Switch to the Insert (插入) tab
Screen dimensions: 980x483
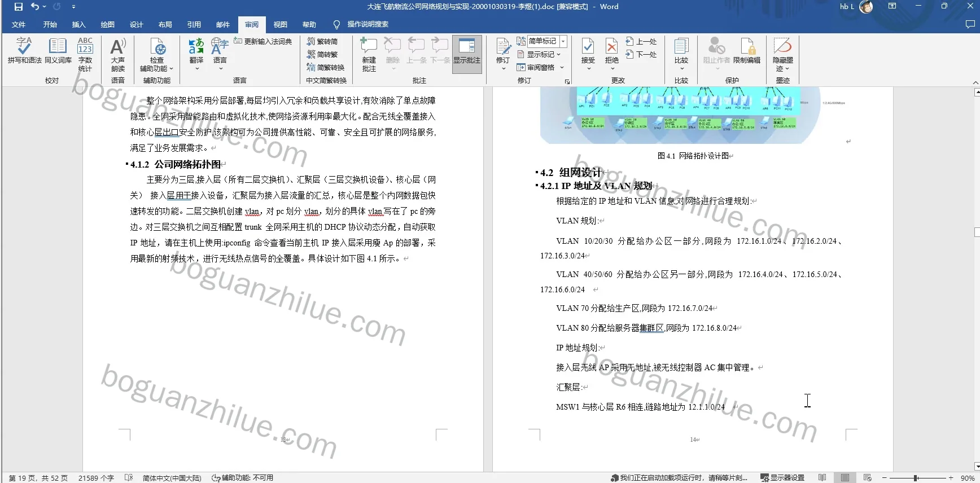(79, 24)
